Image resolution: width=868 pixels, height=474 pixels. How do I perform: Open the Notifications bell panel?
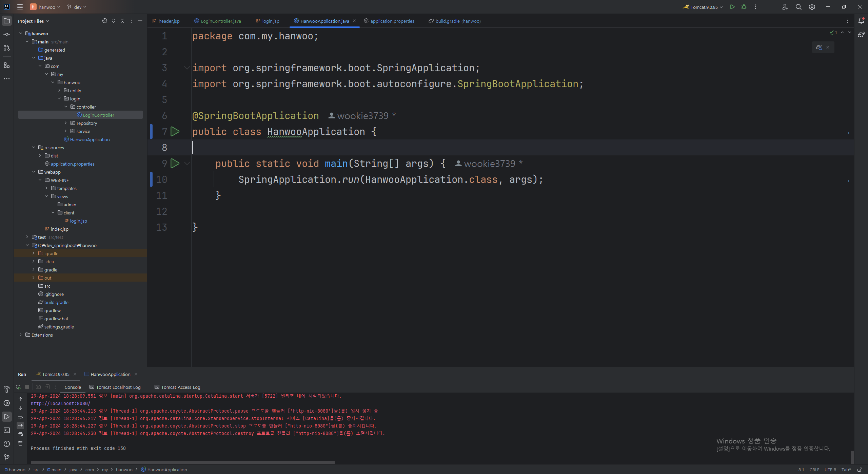pyautogui.click(x=861, y=21)
